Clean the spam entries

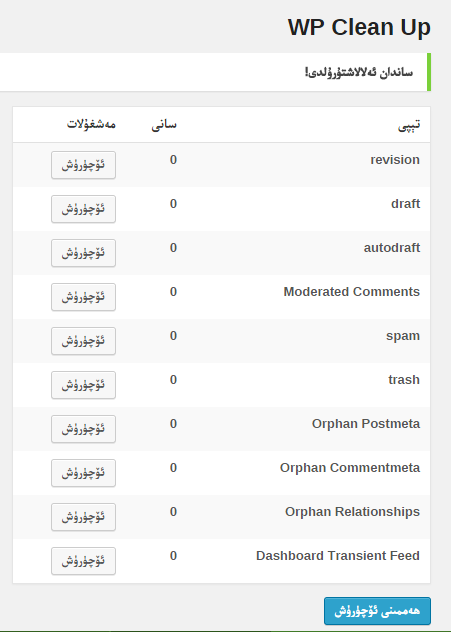[x=83, y=341]
